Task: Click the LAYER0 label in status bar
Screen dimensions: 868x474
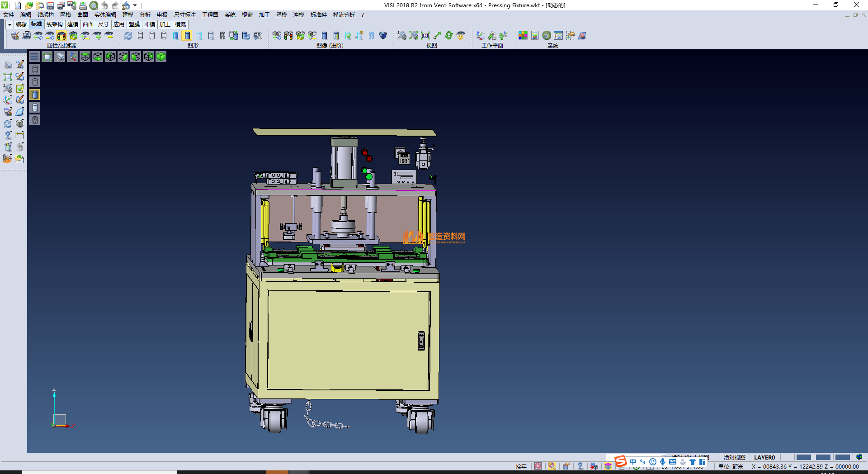Action: coord(764,457)
